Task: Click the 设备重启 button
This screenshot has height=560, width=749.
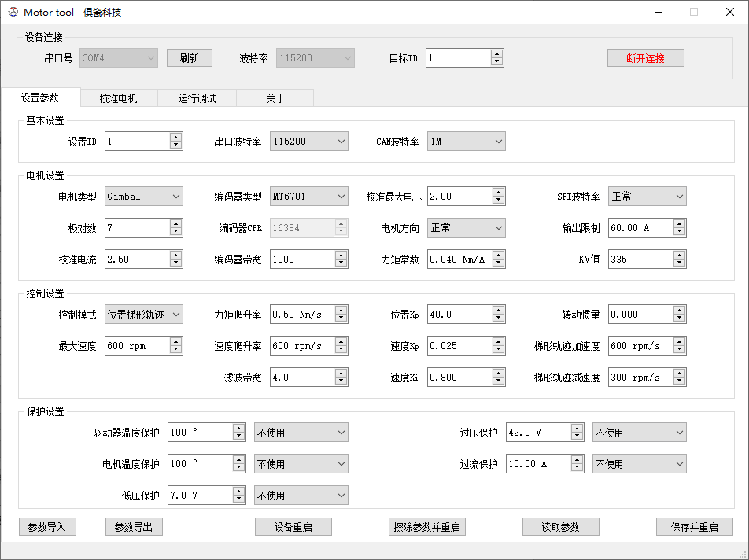Action: tap(293, 526)
